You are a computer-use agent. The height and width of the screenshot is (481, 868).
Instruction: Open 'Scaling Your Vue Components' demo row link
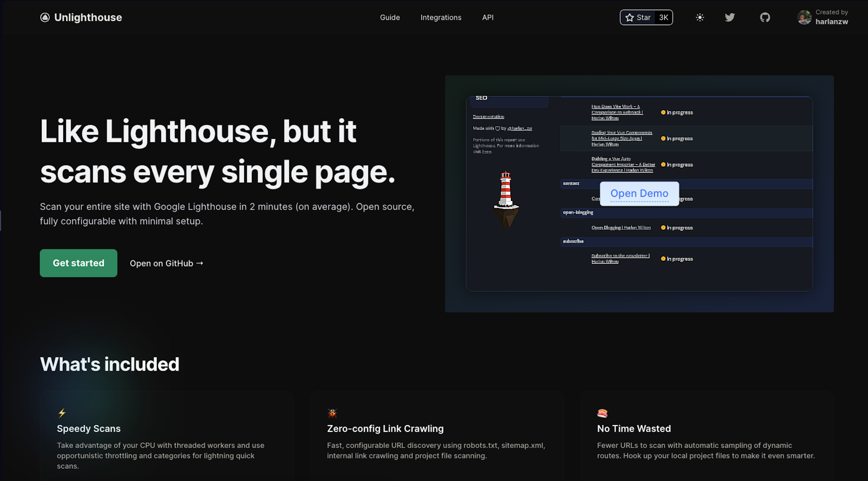(622, 138)
